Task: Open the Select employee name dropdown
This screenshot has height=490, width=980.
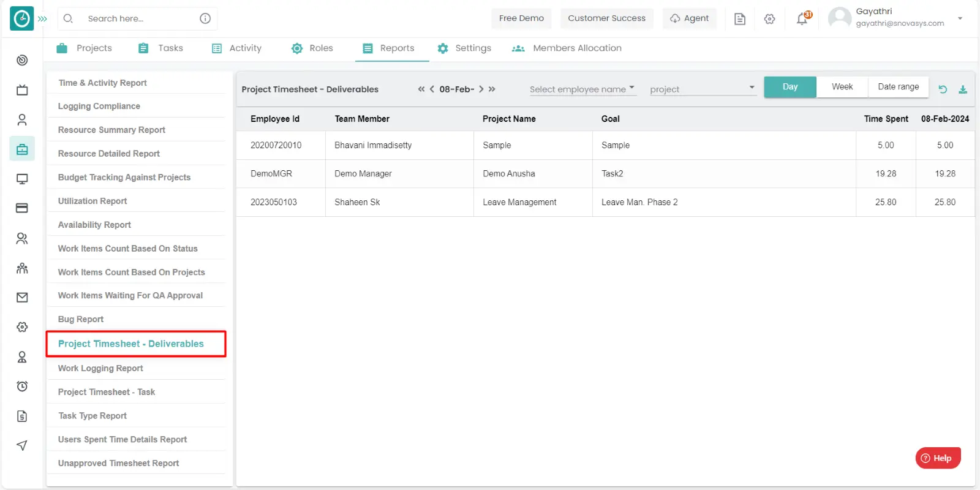Action: click(x=582, y=89)
